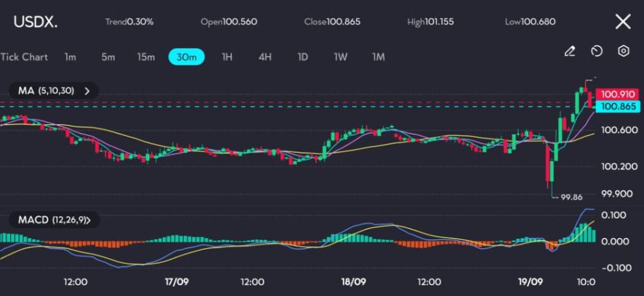
Task: Open chart settings hexagon icon
Action: pyautogui.click(x=623, y=51)
